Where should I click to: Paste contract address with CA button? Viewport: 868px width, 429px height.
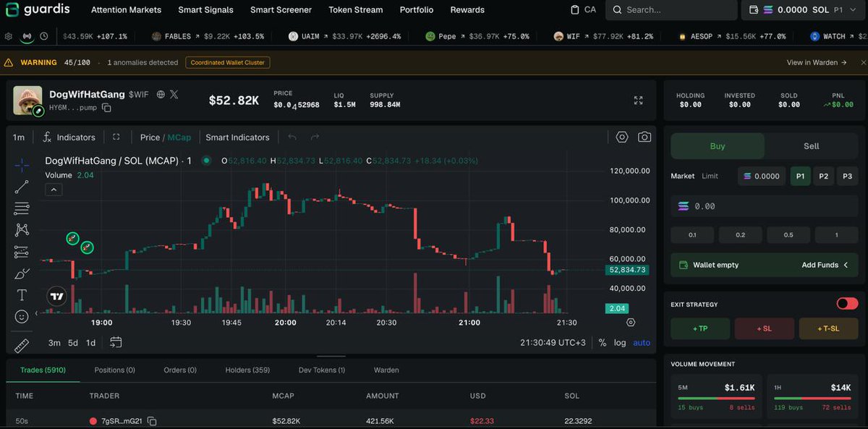pyautogui.click(x=583, y=10)
